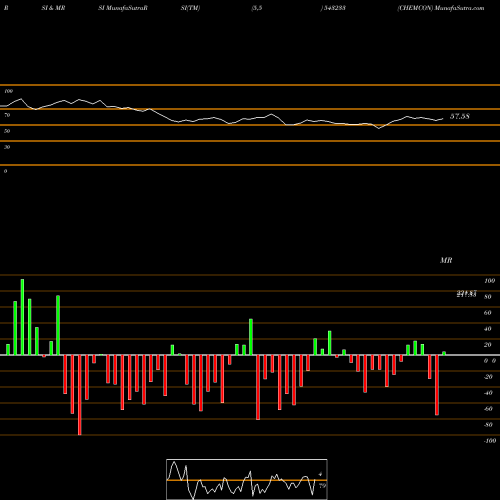Click the (CHEMCON) MunafaSutra.com header text
The height and width of the screenshot is (500, 500).
pos(441,8)
